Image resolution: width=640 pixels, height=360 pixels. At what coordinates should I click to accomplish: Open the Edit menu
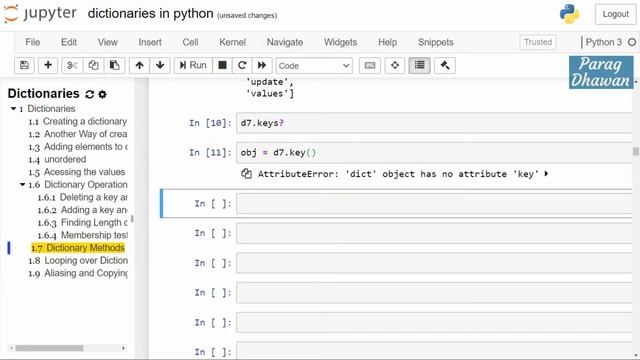tap(69, 42)
